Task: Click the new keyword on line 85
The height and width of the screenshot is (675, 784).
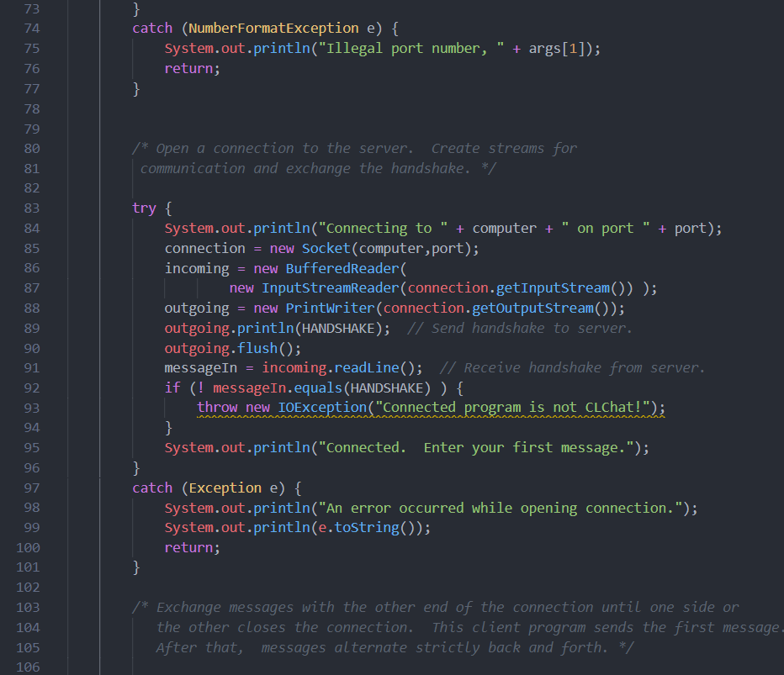Action: [282, 248]
